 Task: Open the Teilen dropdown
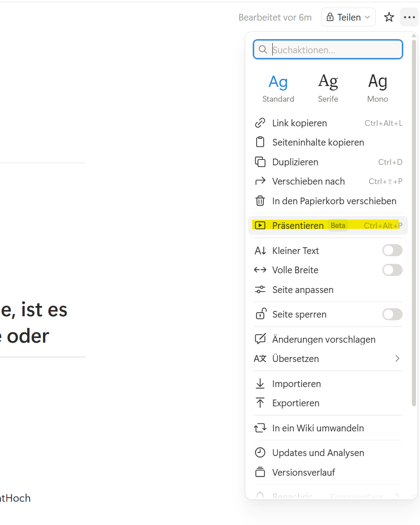(348, 17)
